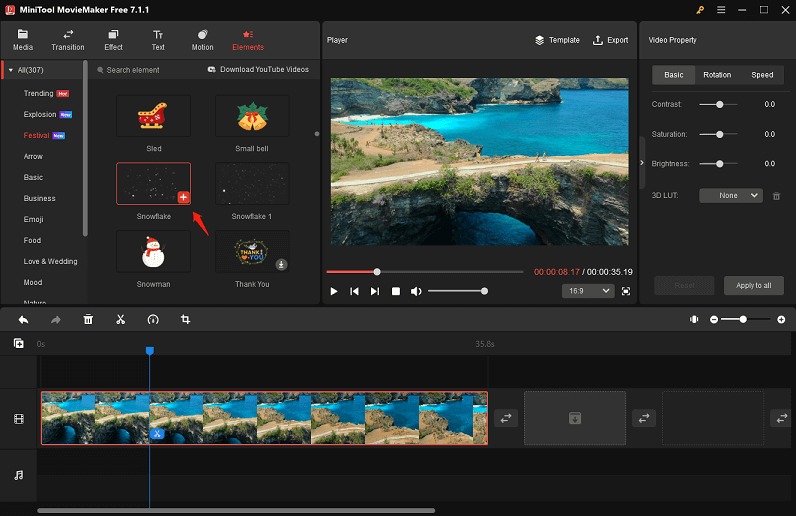Adjust the Brightness slider

718,164
